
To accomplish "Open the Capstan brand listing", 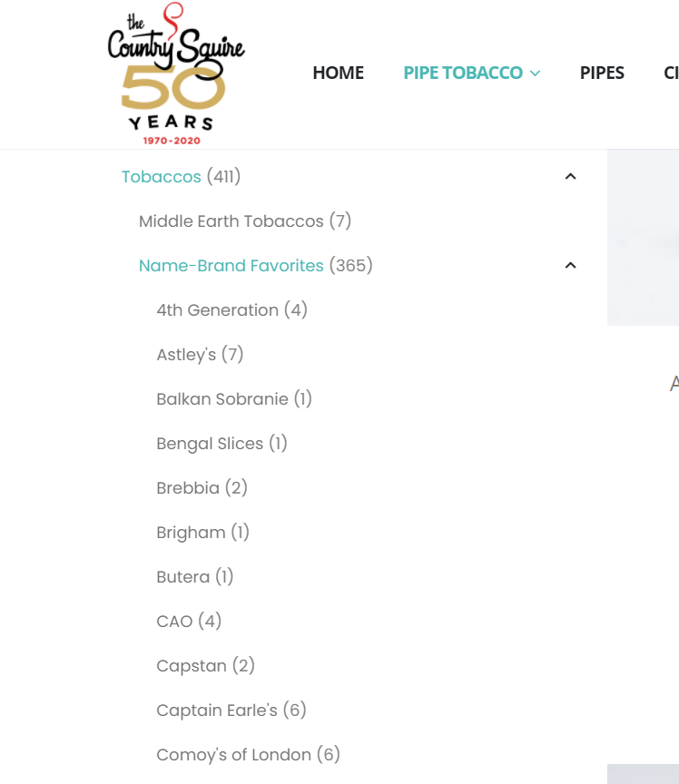I will [x=192, y=666].
